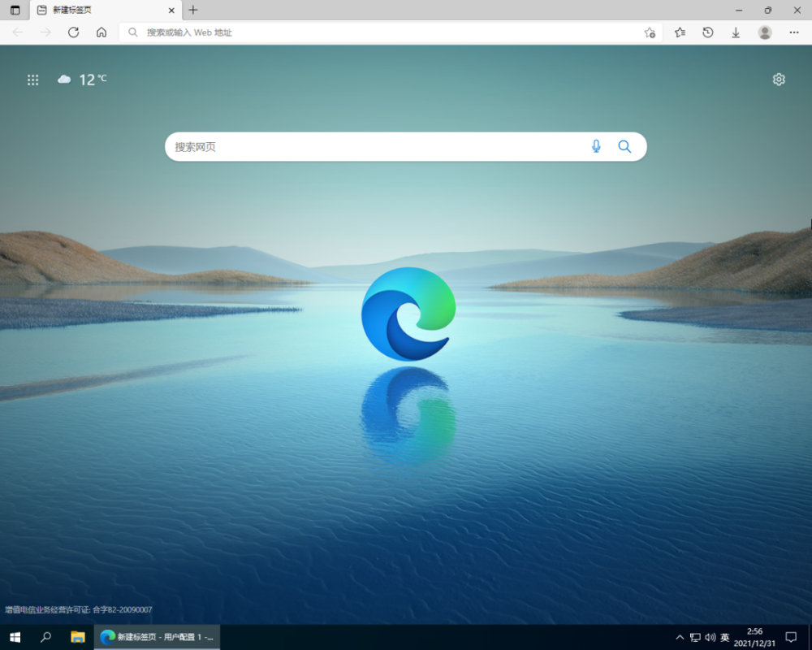
Task: Focus the address bar 搜索或输入 Web 地址
Action: coord(391,32)
